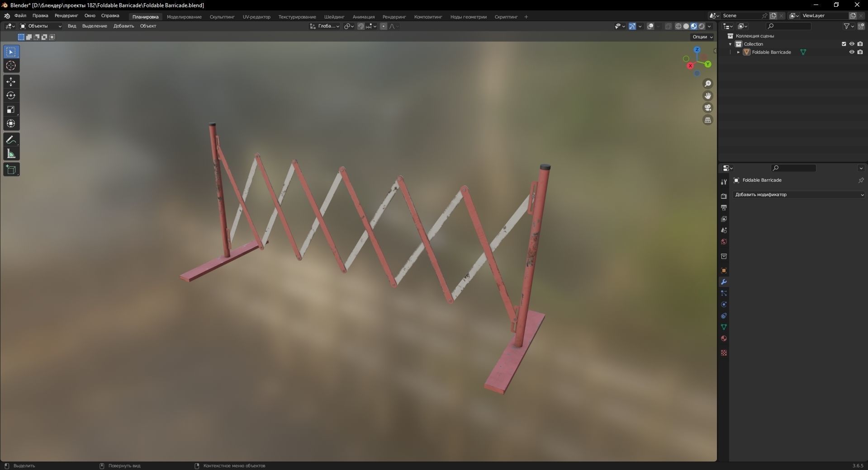Open the 'Опции' options dropdown
Screen dimensions: 868x470
702,37
